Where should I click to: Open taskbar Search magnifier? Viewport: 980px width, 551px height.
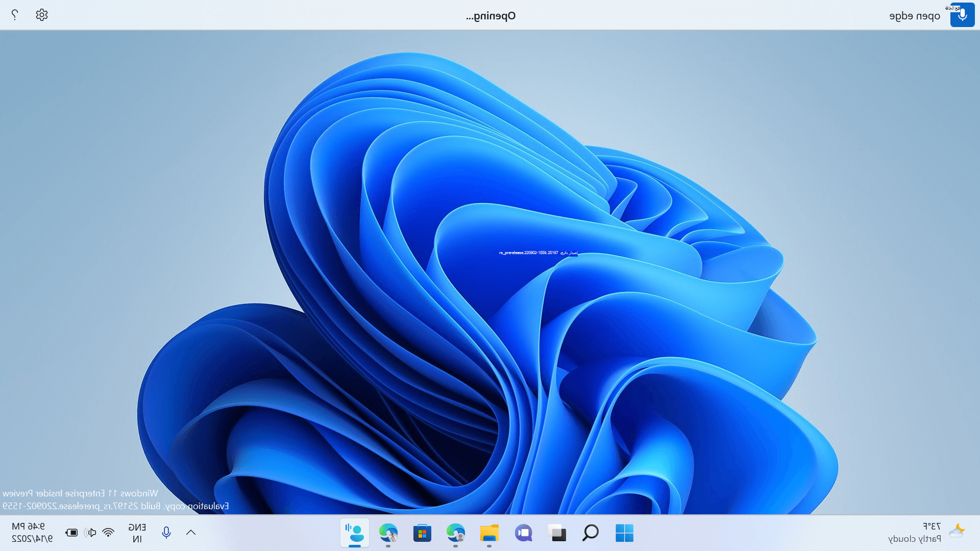pos(591,533)
